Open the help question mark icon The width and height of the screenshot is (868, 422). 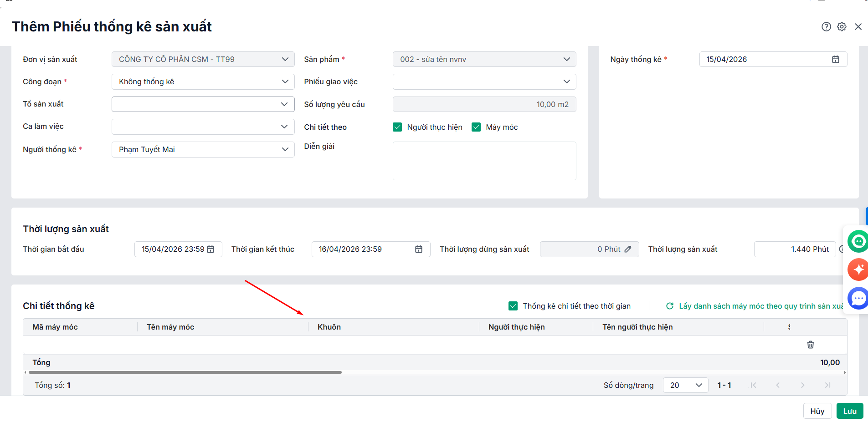pos(826,27)
